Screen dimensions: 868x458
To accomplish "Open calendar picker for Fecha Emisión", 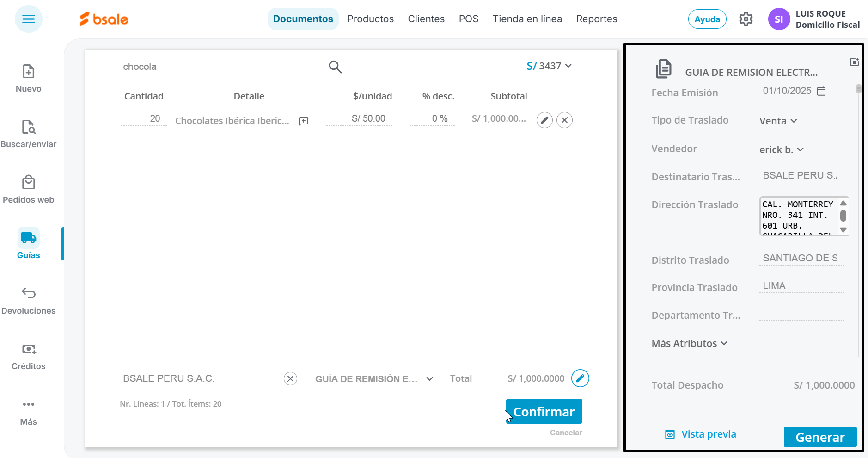I will click(821, 91).
